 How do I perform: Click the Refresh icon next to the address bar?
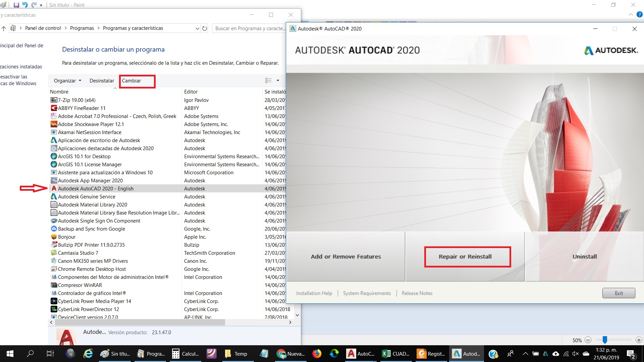pos(205,28)
